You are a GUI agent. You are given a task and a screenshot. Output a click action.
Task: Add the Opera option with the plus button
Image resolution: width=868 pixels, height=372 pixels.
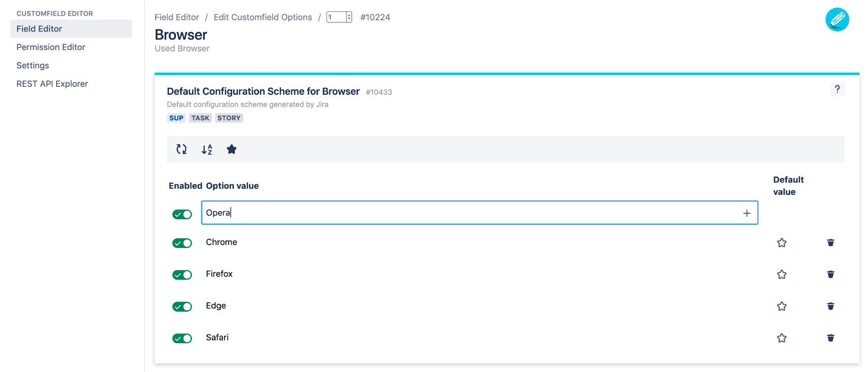coord(747,213)
